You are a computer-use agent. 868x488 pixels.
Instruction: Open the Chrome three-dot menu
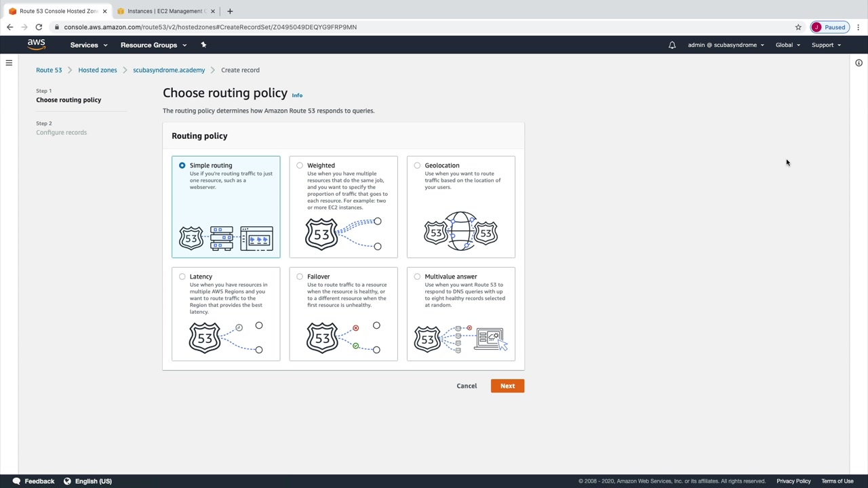858,27
